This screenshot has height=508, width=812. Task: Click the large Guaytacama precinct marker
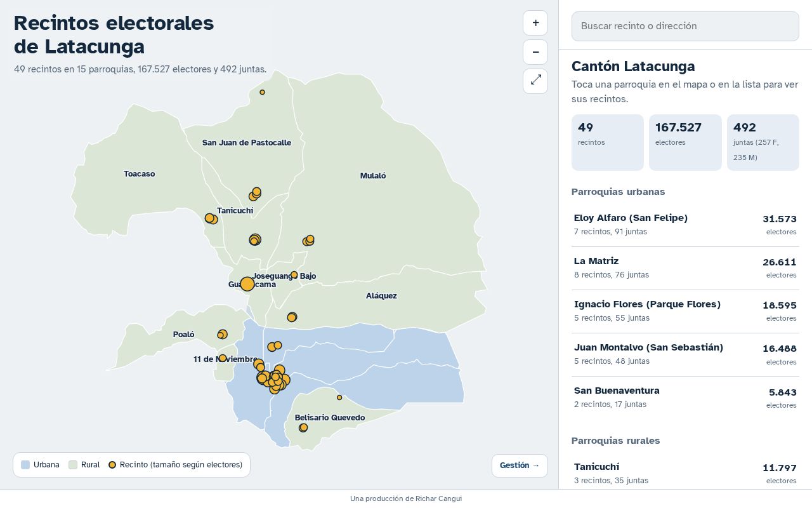coord(247,284)
